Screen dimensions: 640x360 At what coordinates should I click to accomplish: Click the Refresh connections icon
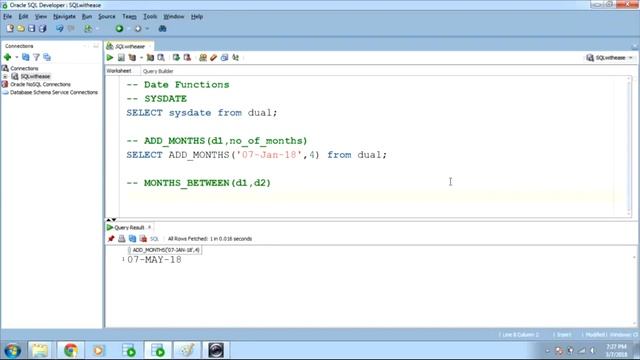click(x=26, y=57)
